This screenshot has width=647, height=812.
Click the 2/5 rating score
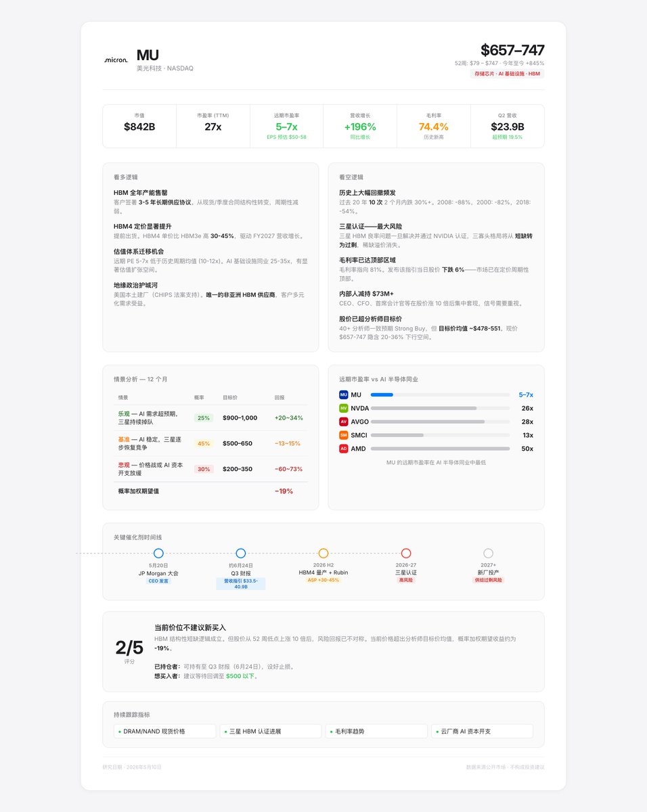tap(129, 648)
